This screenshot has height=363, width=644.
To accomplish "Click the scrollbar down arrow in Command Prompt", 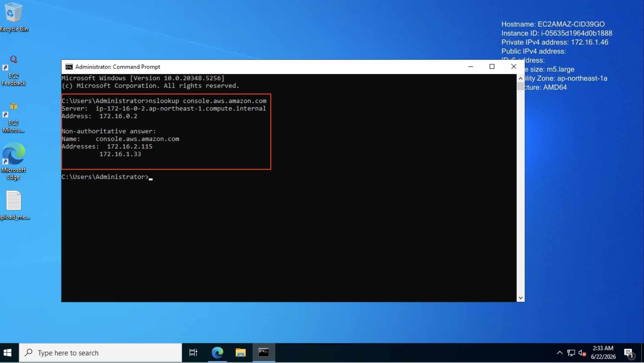I will [x=520, y=298].
